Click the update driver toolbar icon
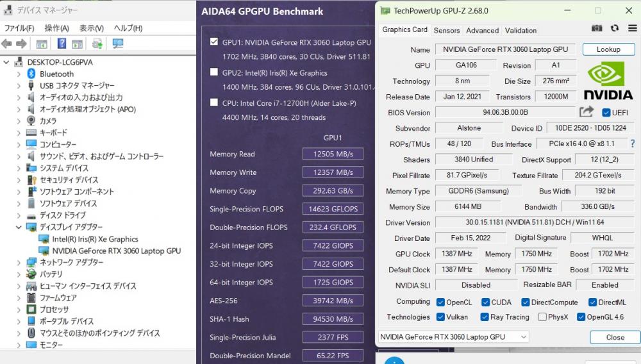 [x=97, y=44]
